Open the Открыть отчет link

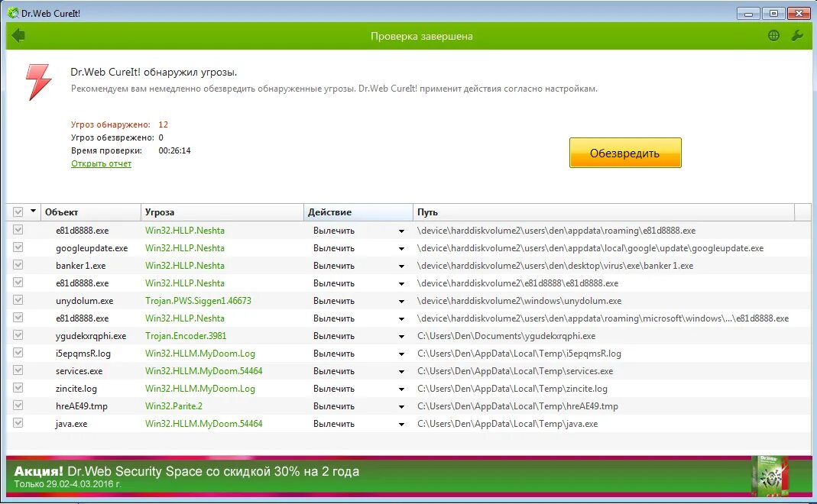pyautogui.click(x=101, y=163)
